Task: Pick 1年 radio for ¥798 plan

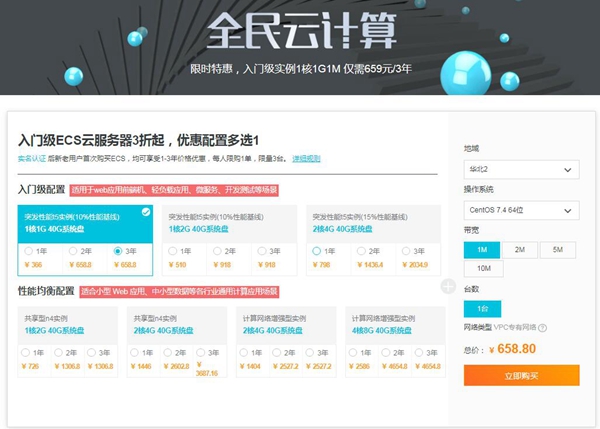Action: click(x=316, y=251)
